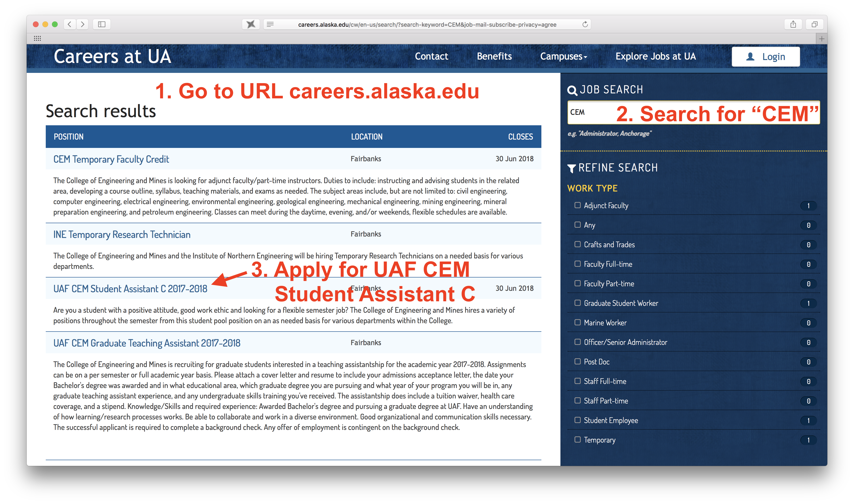The width and height of the screenshot is (854, 504).
Task: Click the Adjunct Faculty count badge
Action: pyautogui.click(x=808, y=206)
